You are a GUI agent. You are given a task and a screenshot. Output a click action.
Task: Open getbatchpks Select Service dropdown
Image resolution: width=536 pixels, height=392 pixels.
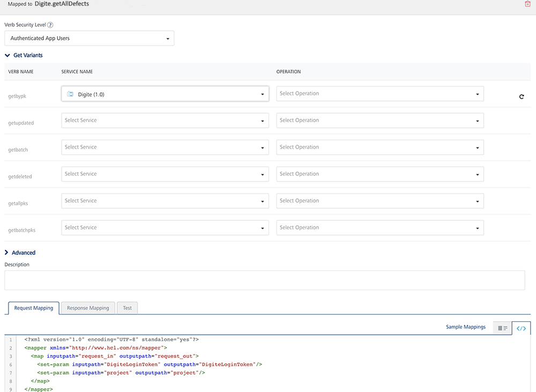pyautogui.click(x=165, y=228)
